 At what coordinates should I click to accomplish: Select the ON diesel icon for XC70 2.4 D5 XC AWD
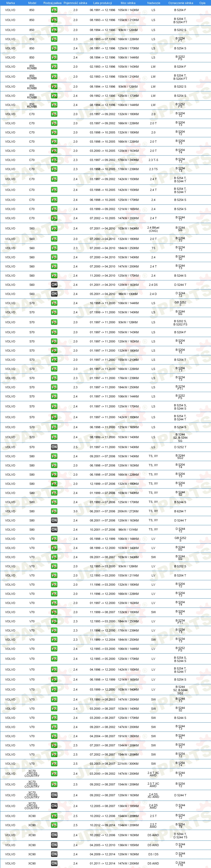[x=54, y=795]
